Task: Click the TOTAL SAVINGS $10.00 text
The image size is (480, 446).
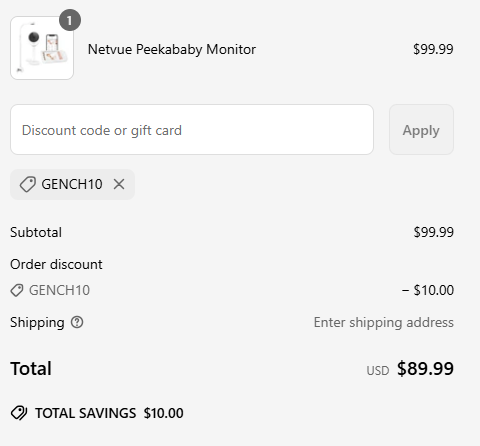Action: (109, 413)
